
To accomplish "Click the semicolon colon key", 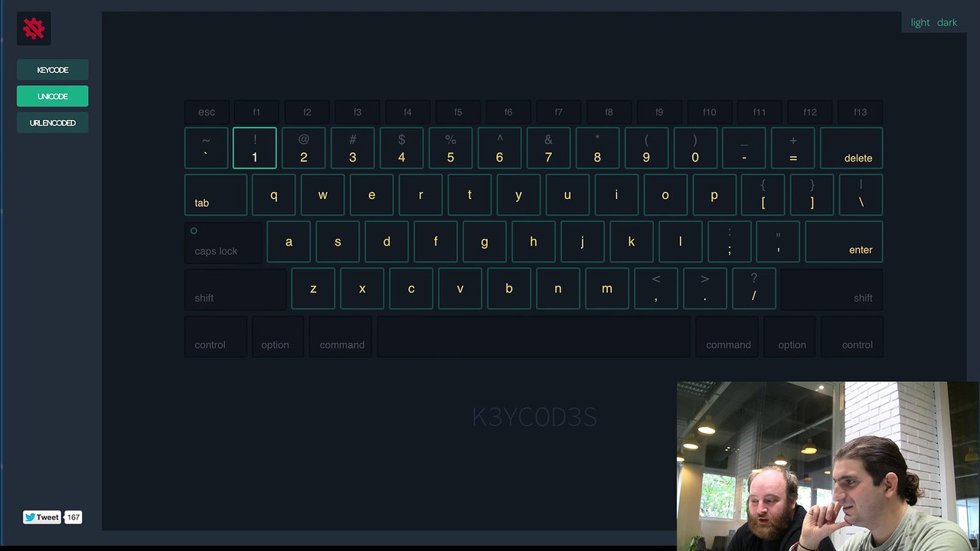I will [x=730, y=242].
